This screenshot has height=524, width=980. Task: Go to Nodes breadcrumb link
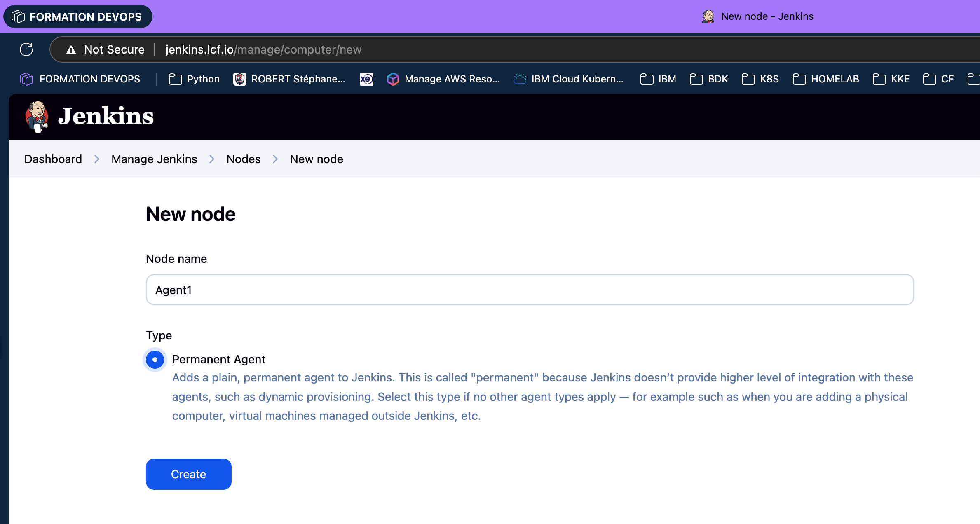click(243, 159)
